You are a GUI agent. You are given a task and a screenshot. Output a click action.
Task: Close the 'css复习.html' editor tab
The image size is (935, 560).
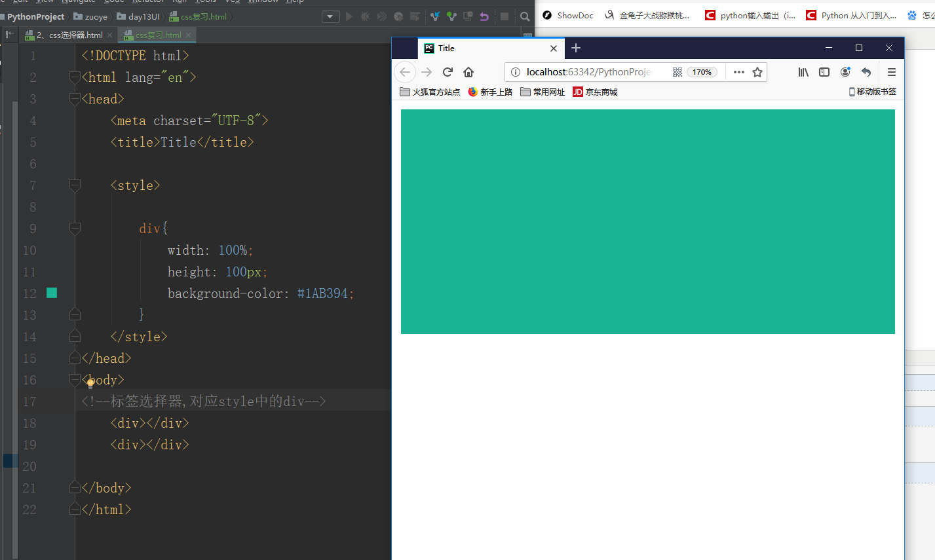tap(189, 35)
